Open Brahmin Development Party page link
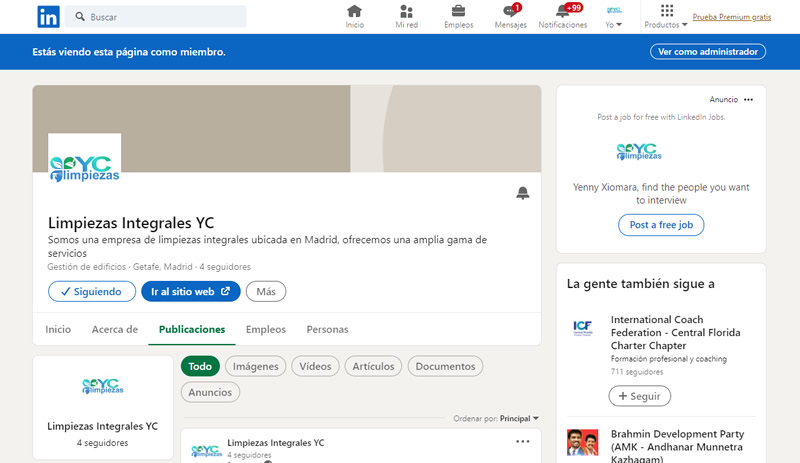The image size is (800, 463). 678,447
